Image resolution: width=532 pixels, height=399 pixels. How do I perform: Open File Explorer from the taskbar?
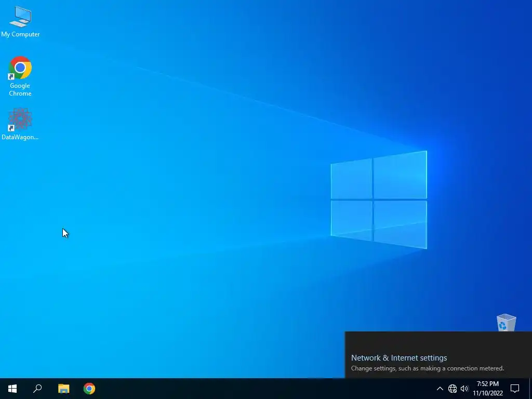point(63,389)
